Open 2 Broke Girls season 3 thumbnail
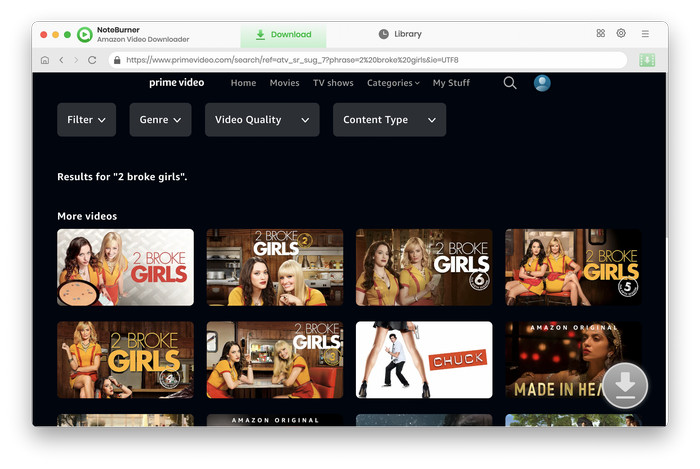700x469 pixels. (275, 360)
